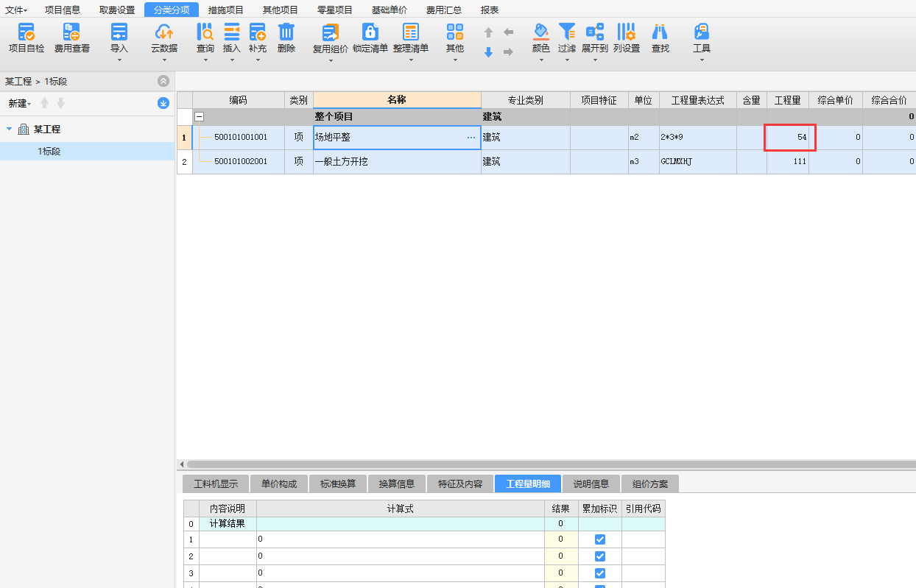The width and height of the screenshot is (916, 588).
Task: Open the 新建 dropdown in left panel
Action: [x=20, y=104]
